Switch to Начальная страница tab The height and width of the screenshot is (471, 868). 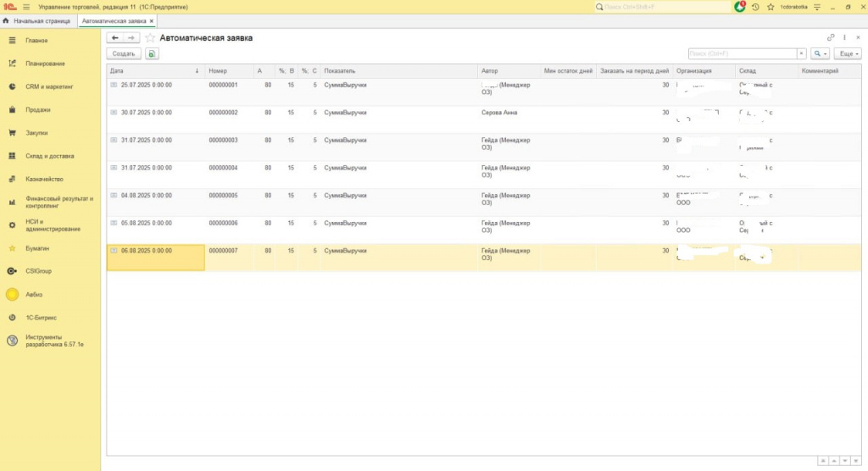[37, 21]
